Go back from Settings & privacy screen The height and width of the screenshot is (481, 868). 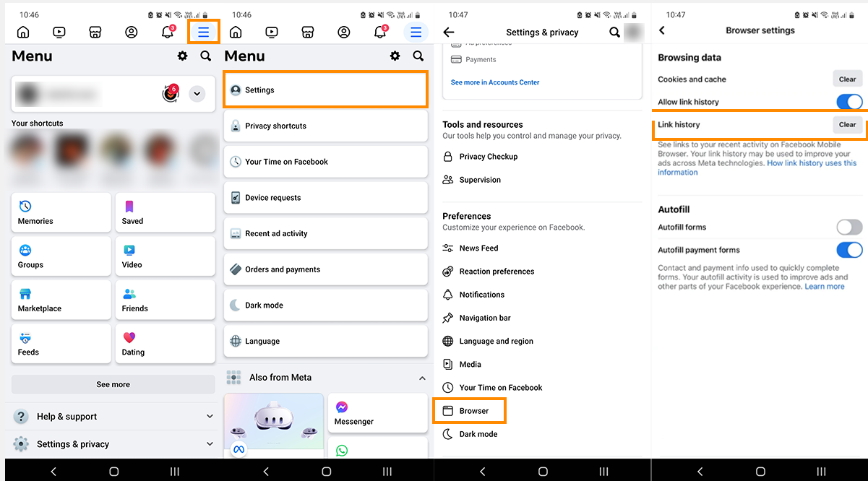click(449, 32)
